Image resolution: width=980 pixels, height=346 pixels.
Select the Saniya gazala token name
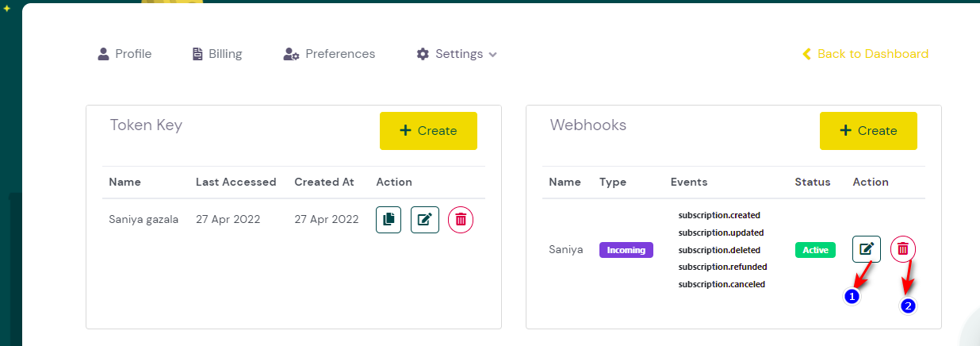click(144, 220)
